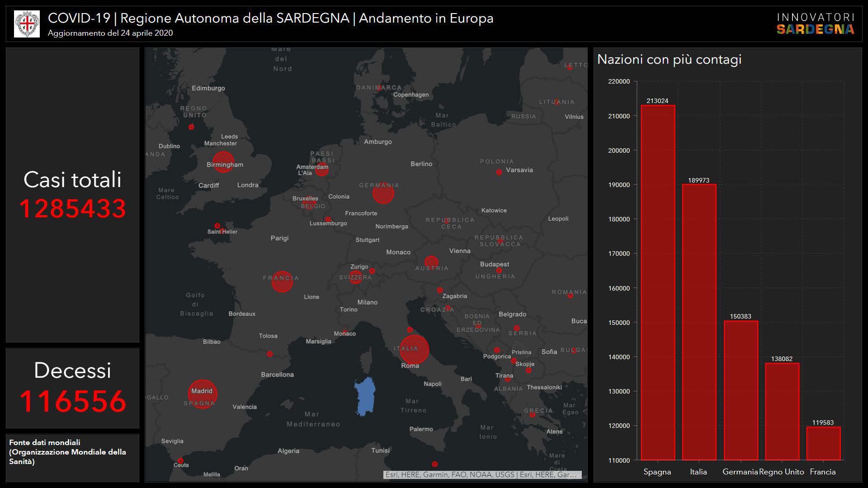Click the Decessi count 116556
The height and width of the screenshot is (488, 868).
(72, 401)
